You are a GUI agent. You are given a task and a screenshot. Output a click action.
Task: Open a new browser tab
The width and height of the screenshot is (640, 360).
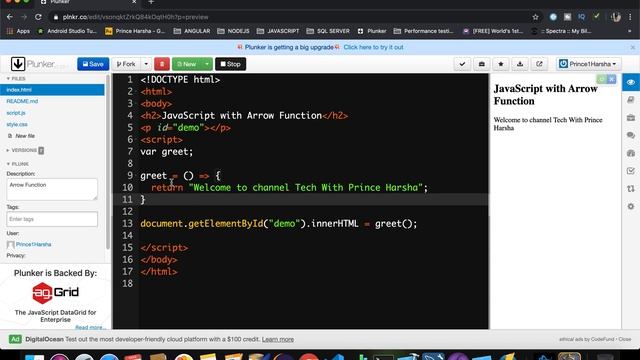(151, 2)
